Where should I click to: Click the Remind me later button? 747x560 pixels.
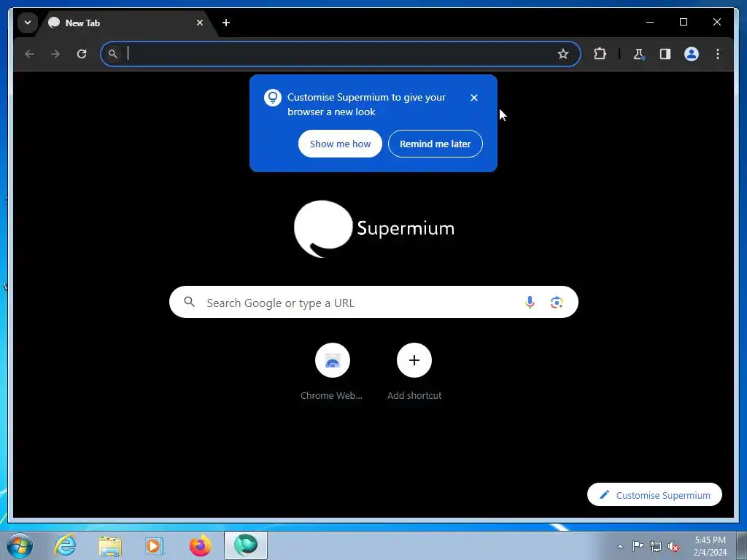(435, 144)
